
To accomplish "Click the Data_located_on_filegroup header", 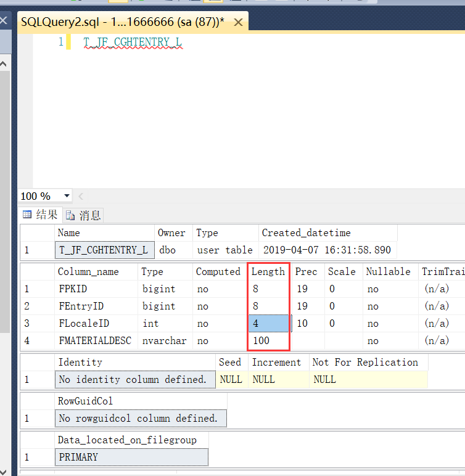I will (131, 440).
